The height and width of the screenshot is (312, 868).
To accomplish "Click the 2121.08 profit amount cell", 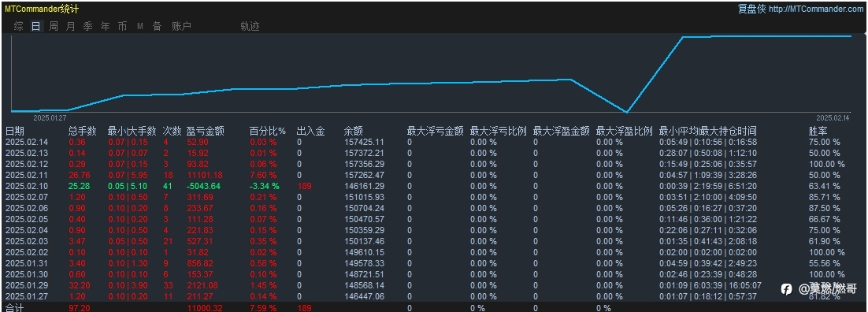I will [x=202, y=286].
